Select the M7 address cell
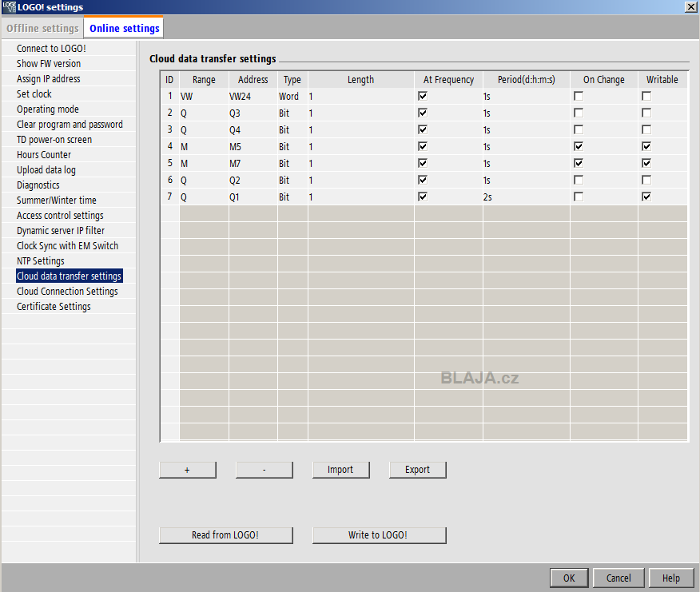 [253, 164]
